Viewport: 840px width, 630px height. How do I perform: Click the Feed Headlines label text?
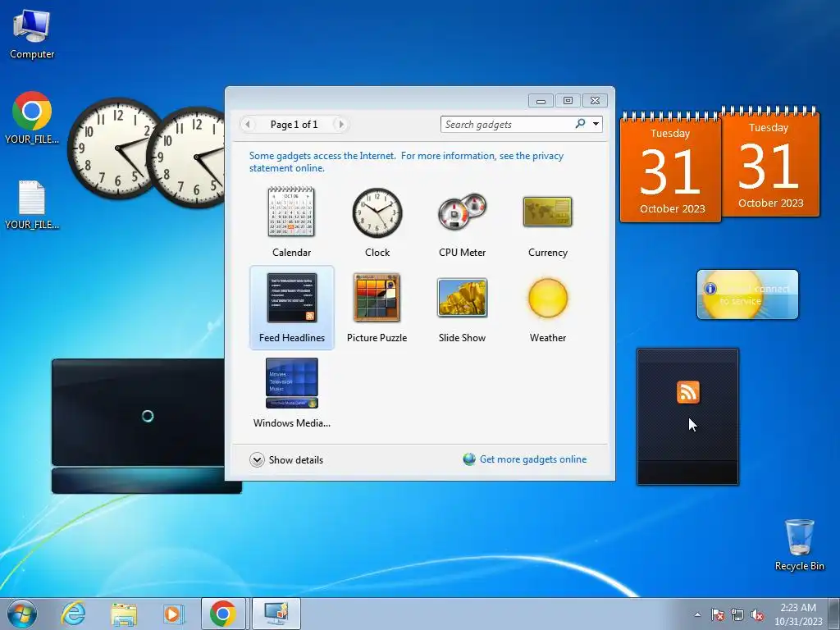(292, 337)
